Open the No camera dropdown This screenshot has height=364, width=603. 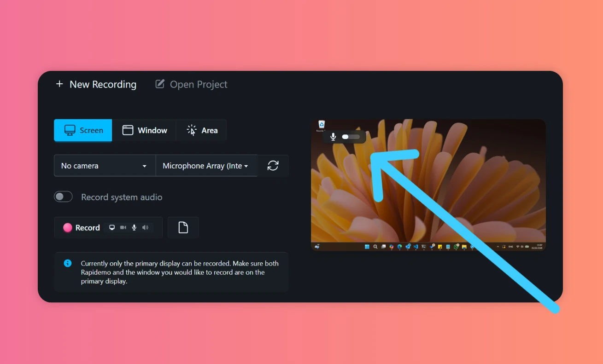pos(105,166)
